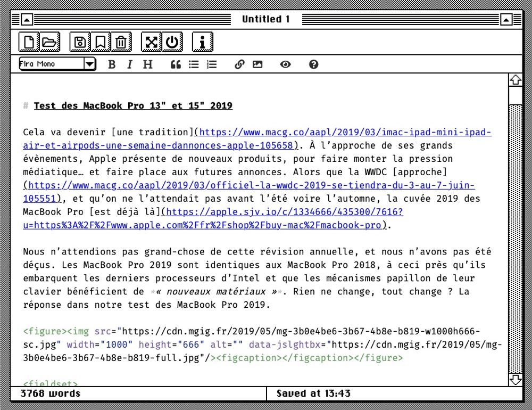Click the vertical scrollbar track below the thumb
The image size is (532, 410).
pos(516,239)
